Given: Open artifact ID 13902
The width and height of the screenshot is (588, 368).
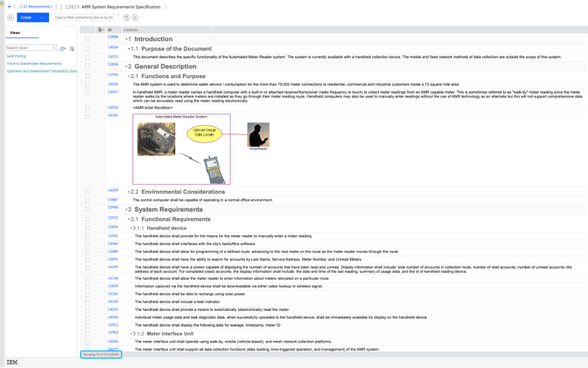Looking at the screenshot, I should [113, 236].
